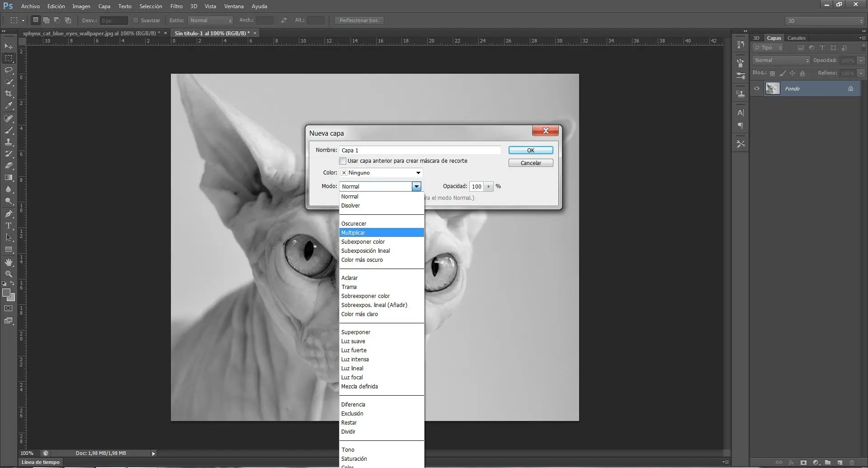Viewport: 868px width, 468px height.
Task: Select the Move tool
Action: (9, 47)
